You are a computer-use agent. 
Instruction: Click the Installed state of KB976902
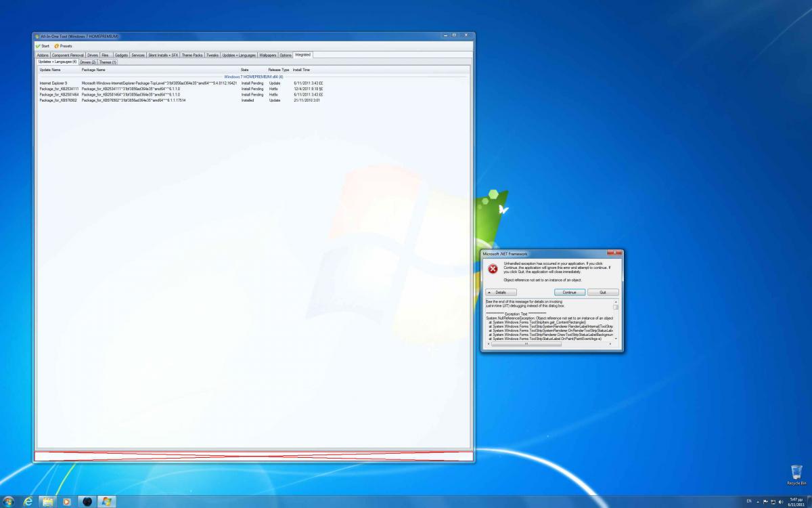248,100
